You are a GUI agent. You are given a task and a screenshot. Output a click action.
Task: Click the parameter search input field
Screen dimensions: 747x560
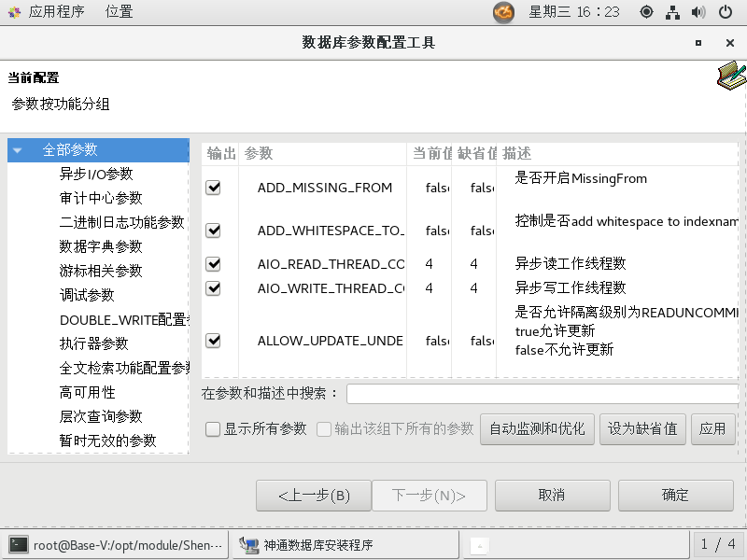click(542, 394)
